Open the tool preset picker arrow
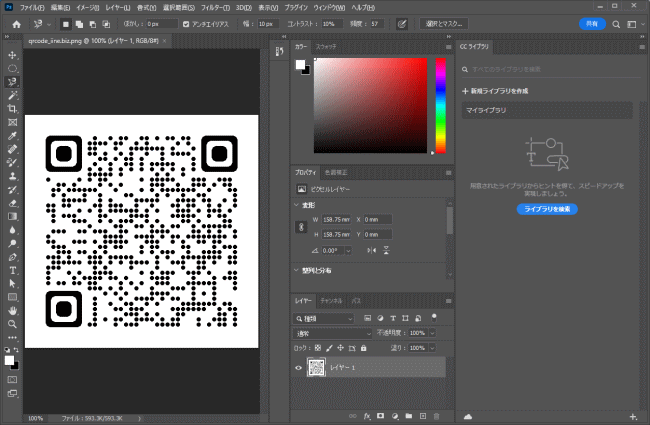 (x=49, y=24)
